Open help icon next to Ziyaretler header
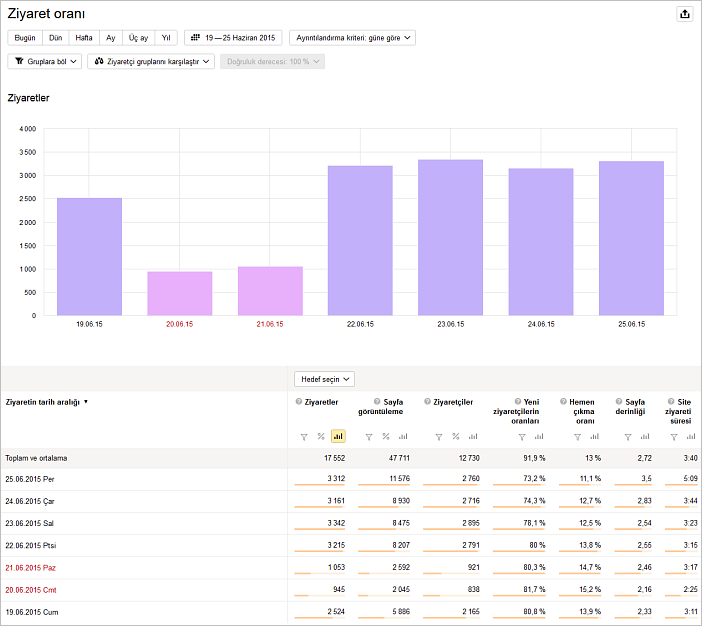The height and width of the screenshot is (626, 702). pos(299,402)
